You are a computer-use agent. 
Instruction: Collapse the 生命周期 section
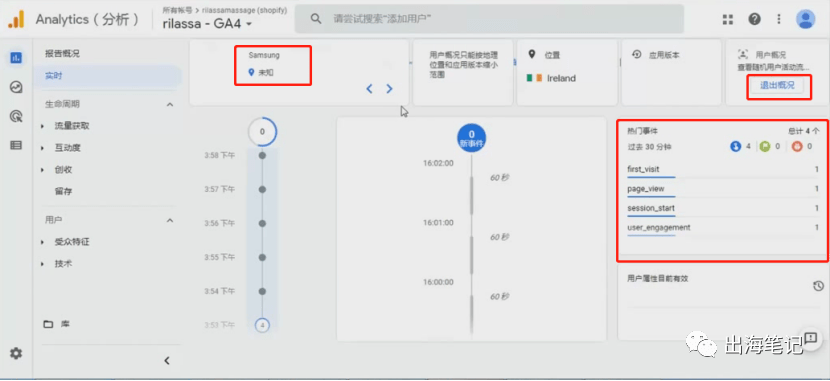(170, 105)
